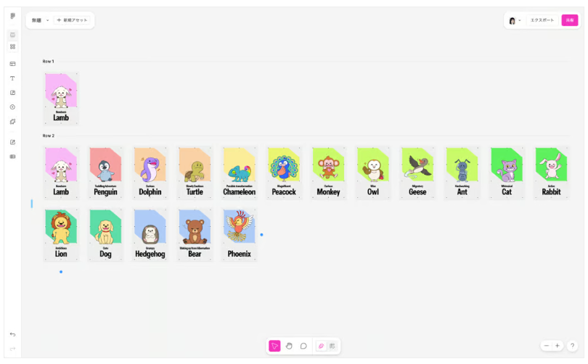The width and height of the screenshot is (588, 364).
Task: Click the pink 共有 share button
Action: click(570, 20)
